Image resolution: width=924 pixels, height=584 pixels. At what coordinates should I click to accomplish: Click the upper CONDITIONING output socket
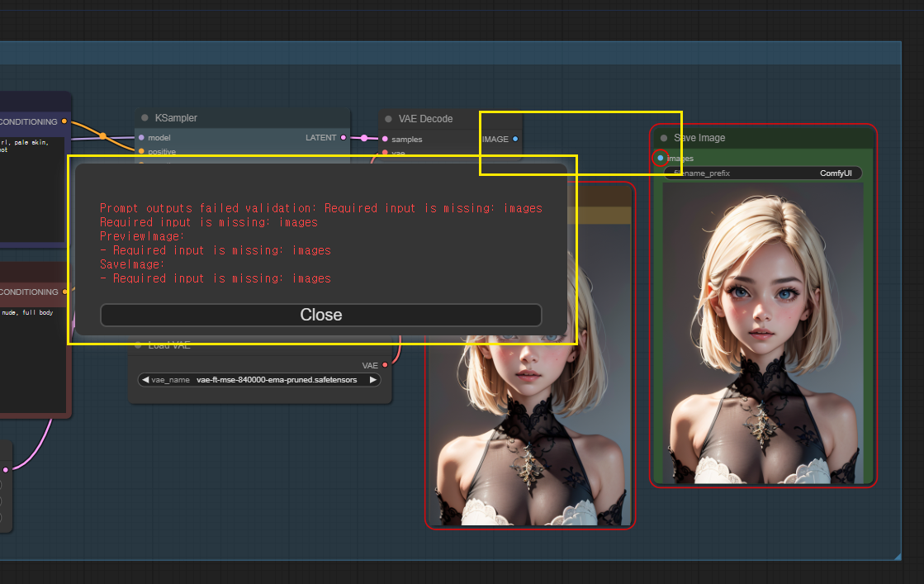pos(64,121)
